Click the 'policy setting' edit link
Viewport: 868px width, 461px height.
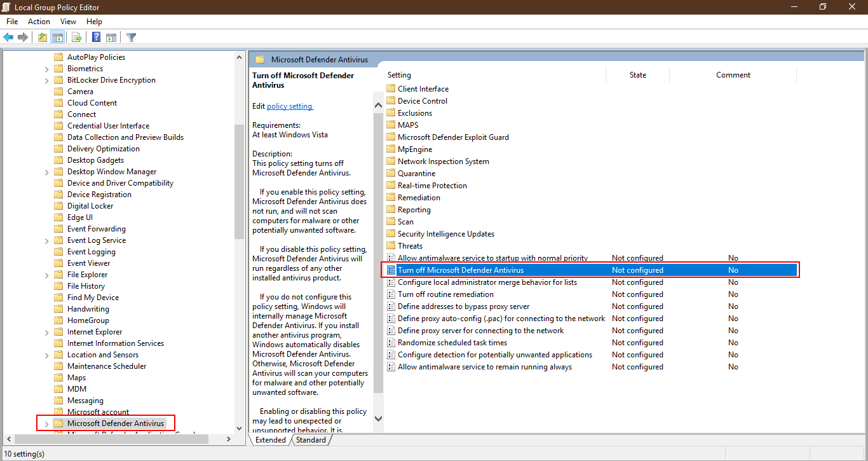click(x=290, y=106)
